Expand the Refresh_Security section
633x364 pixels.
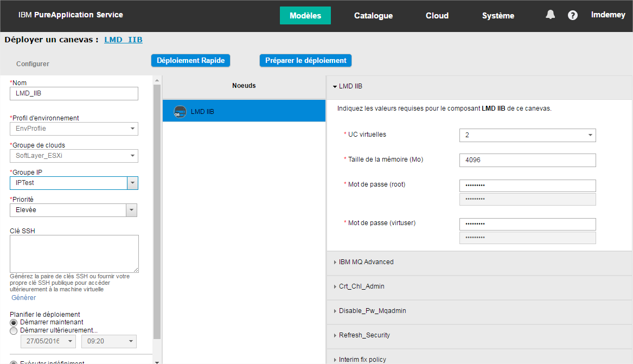(364, 335)
